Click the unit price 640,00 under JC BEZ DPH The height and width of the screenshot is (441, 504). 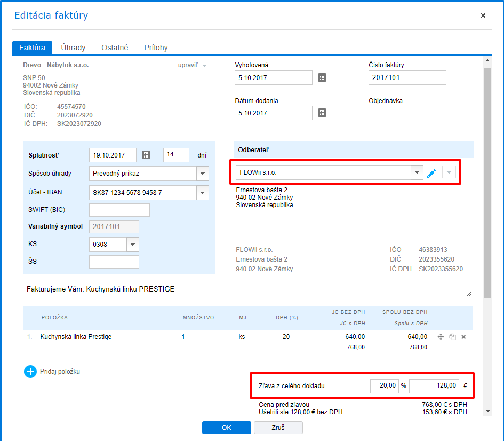point(355,337)
